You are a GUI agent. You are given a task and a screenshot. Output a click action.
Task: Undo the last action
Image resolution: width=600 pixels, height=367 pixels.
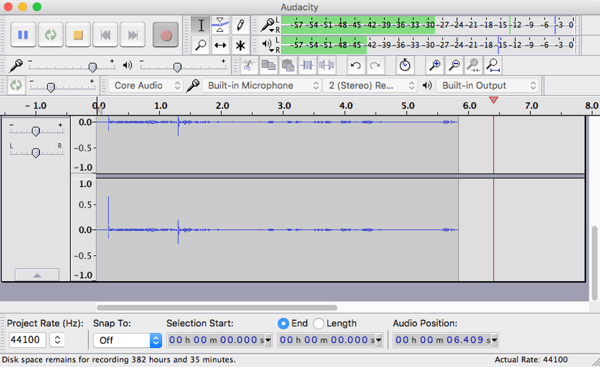[x=356, y=65]
